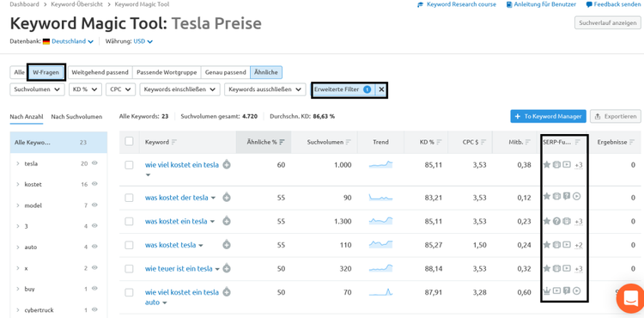This screenshot has height=318, width=644.
Task: Sort by CPC $ column sort icon
Action: click(x=483, y=142)
